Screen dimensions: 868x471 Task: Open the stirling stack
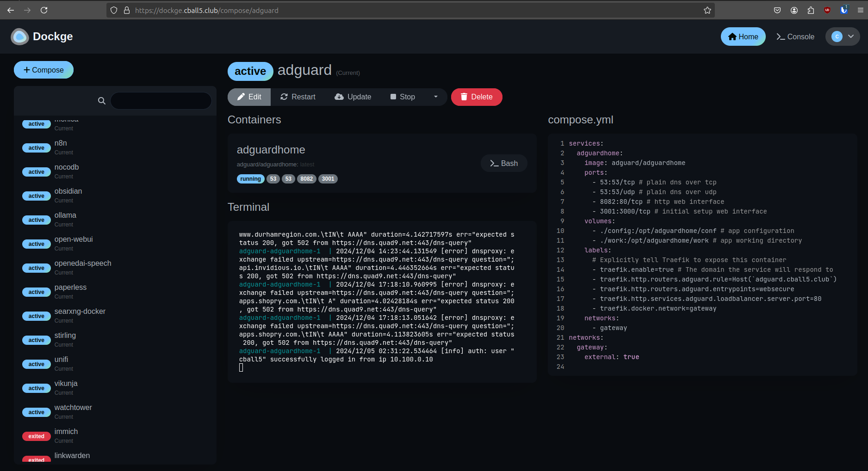pos(115,340)
